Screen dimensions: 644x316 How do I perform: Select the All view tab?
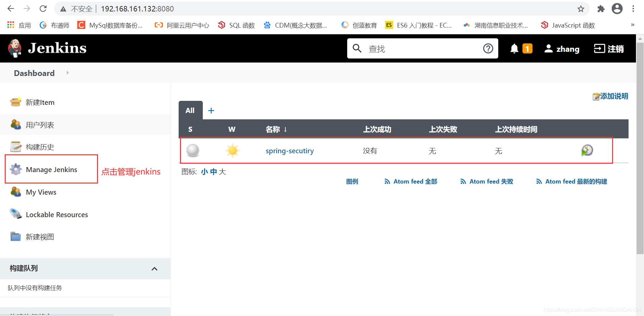[190, 110]
